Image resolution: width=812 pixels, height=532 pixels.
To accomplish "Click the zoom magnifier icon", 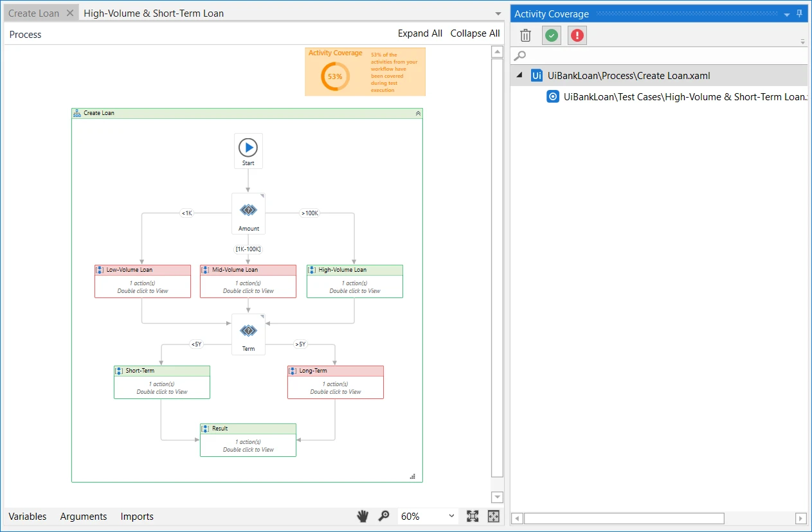I will [384, 516].
